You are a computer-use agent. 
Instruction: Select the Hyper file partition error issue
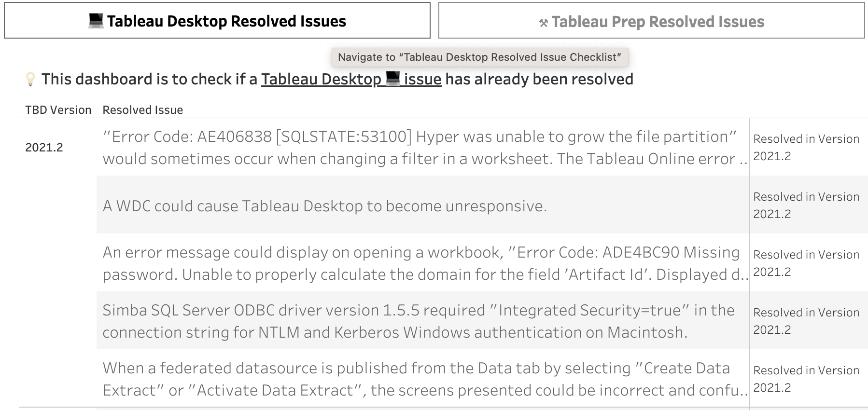[420, 147]
